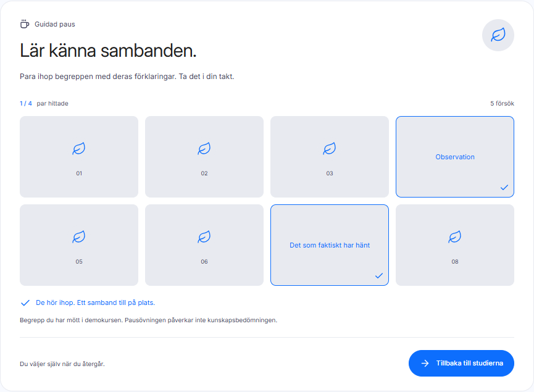The image size is (534, 392).
Task: Click 'Tillbaka till studierna' button
Action: coord(461,363)
